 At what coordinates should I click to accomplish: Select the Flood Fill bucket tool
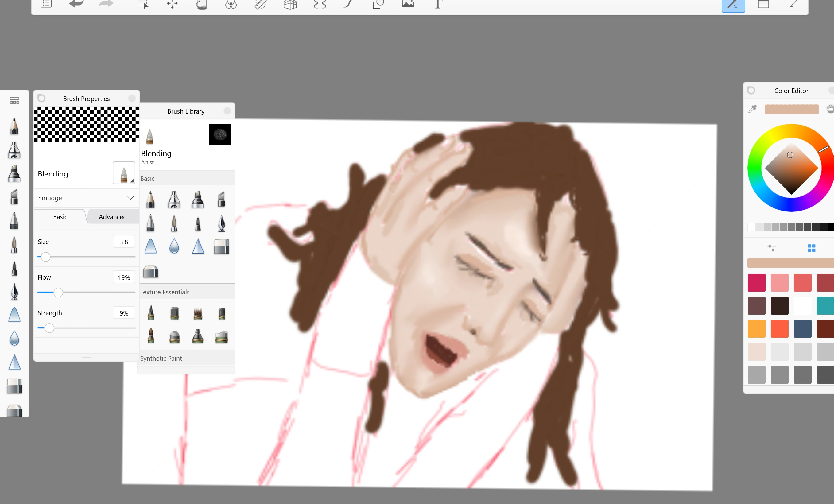click(x=201, y=4)
